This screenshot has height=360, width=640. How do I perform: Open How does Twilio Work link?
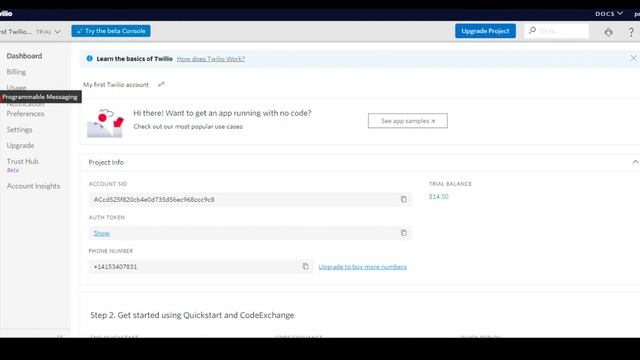pos(211,59)
